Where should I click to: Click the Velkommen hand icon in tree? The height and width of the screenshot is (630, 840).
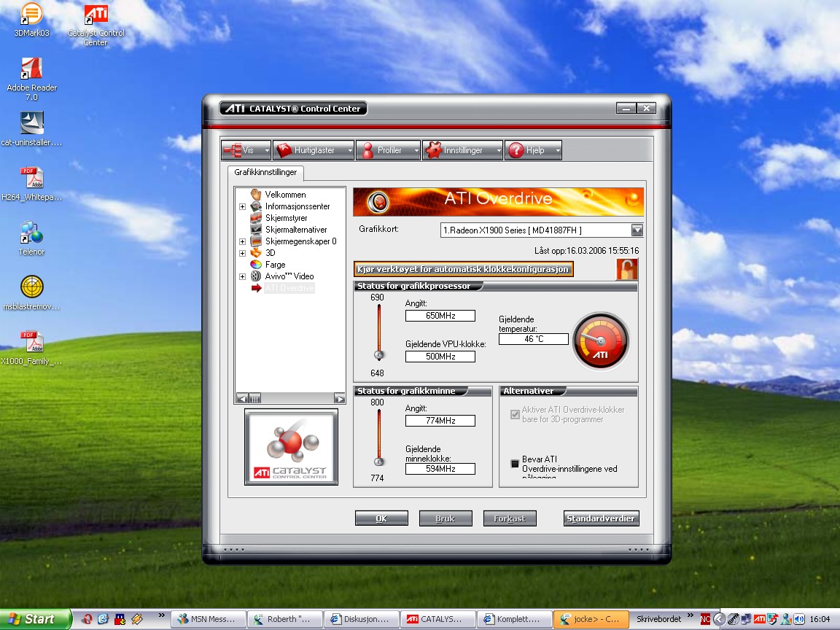click(x=256, y=195)
